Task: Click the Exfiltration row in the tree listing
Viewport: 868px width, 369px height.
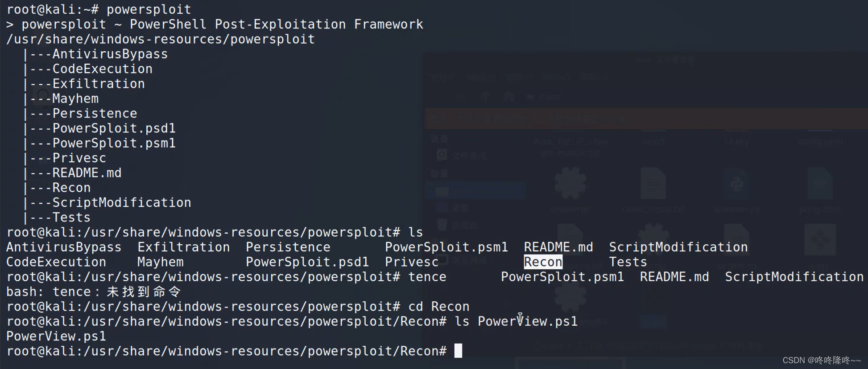Action: [x=99, y=84]
